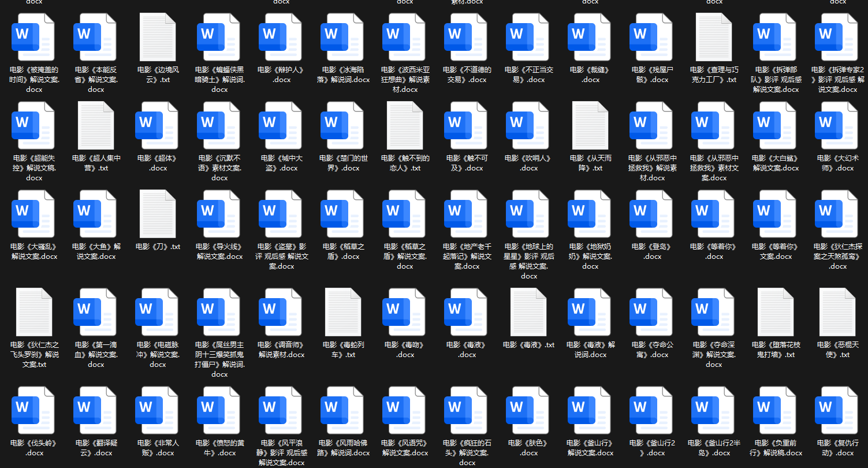
Task: Click 电影《辩护人》.docx
Action: click(x=281, y=35)
